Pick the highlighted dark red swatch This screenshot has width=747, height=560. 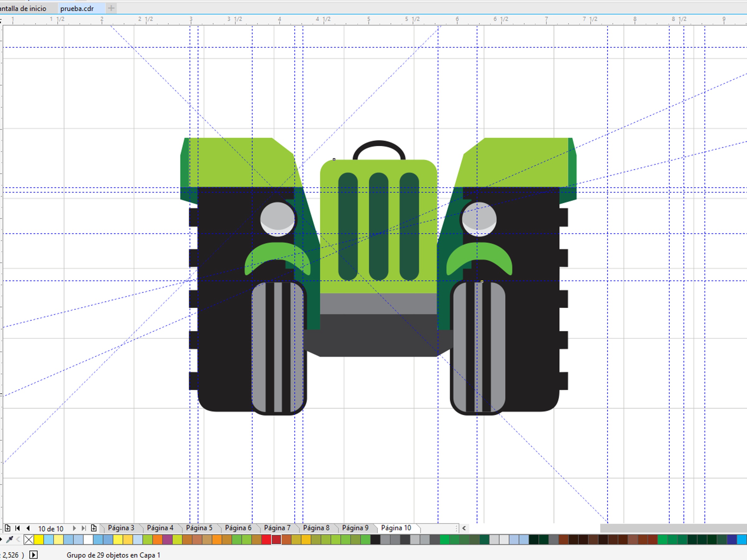point(276,540)
